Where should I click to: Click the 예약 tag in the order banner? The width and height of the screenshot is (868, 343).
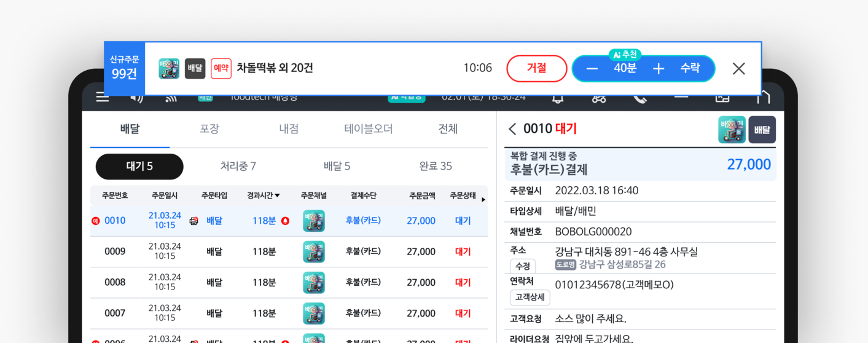tap(221, 68)
